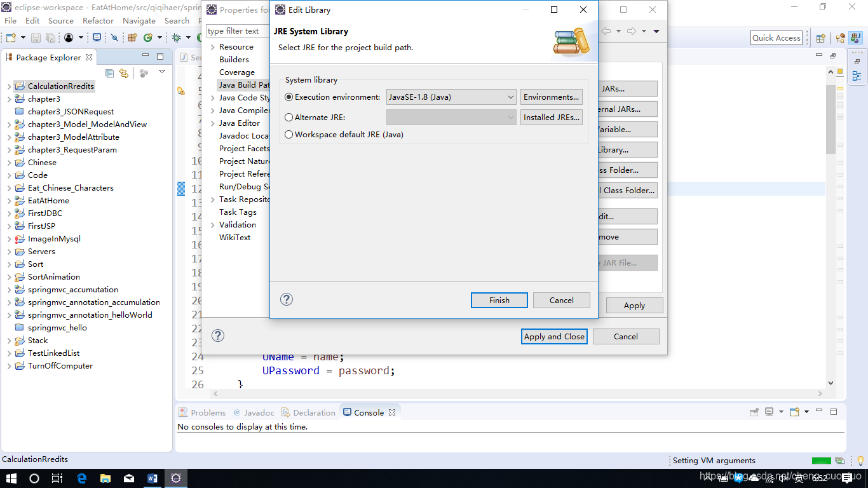Click Open Console icon in Console view
868x488 pixels.
[794, 412]
